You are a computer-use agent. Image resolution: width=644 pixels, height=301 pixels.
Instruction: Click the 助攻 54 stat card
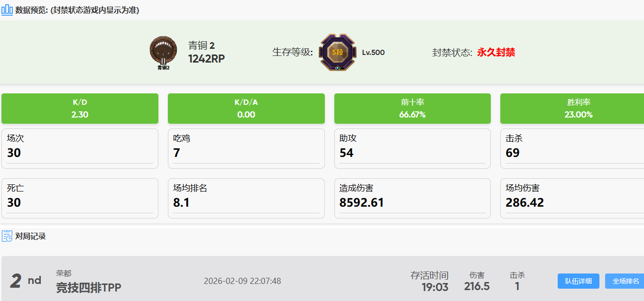tap(413, 148)
